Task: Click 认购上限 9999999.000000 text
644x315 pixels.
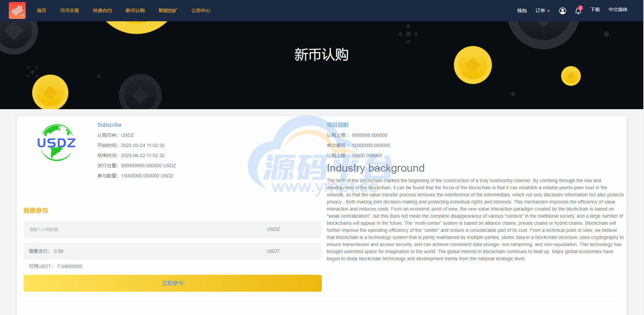Action: (x=357, y=135)
